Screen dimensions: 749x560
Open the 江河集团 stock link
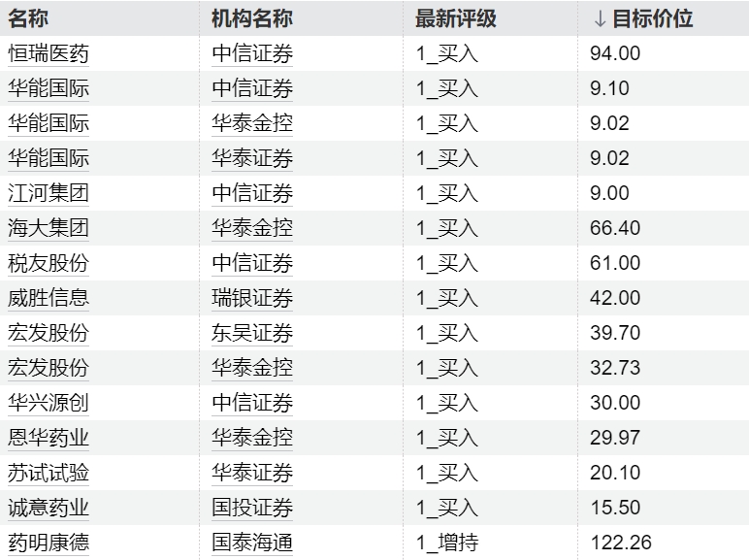tap(49, 193)
